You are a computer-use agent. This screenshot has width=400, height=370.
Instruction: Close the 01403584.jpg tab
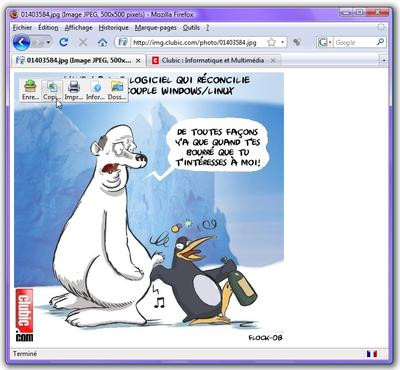click(x=139, y=61)
